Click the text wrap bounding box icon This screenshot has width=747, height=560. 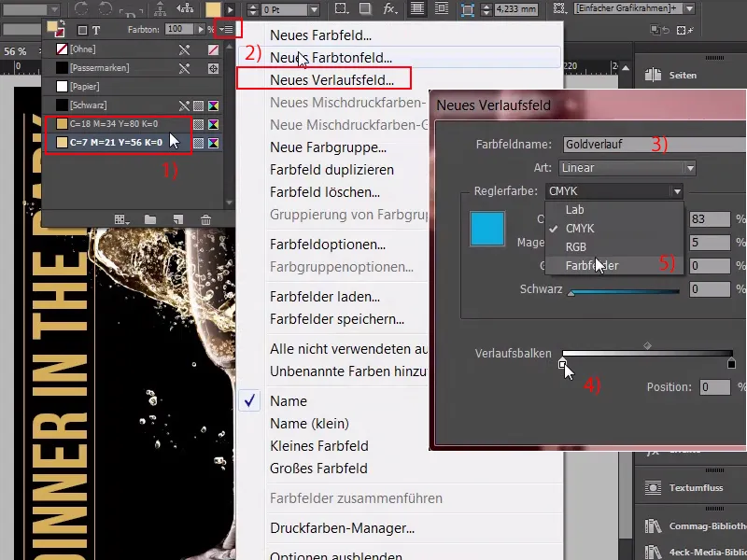pos(442,8)
